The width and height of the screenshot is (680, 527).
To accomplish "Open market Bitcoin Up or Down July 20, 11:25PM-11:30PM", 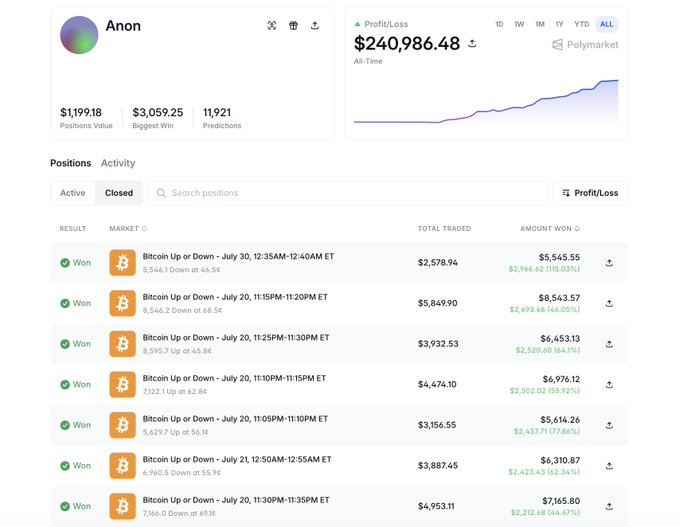I will [236, 337].
